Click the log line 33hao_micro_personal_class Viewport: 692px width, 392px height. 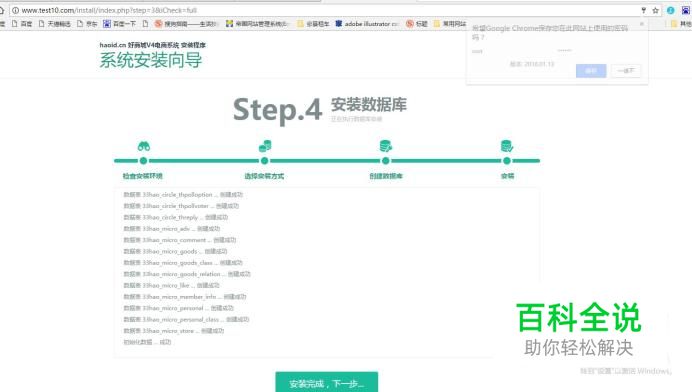coord(186,319)
